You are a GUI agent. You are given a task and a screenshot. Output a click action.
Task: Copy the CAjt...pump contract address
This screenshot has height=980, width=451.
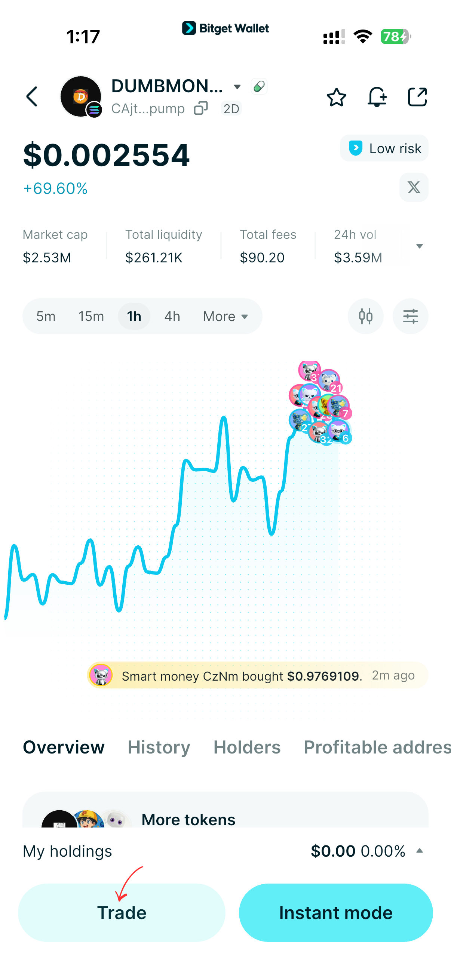(201, 108)
